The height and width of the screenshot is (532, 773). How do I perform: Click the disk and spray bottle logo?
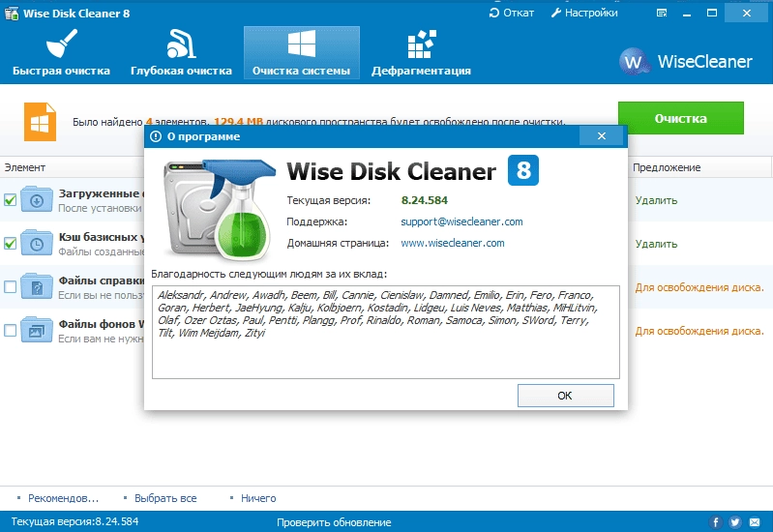pos(219,209)
